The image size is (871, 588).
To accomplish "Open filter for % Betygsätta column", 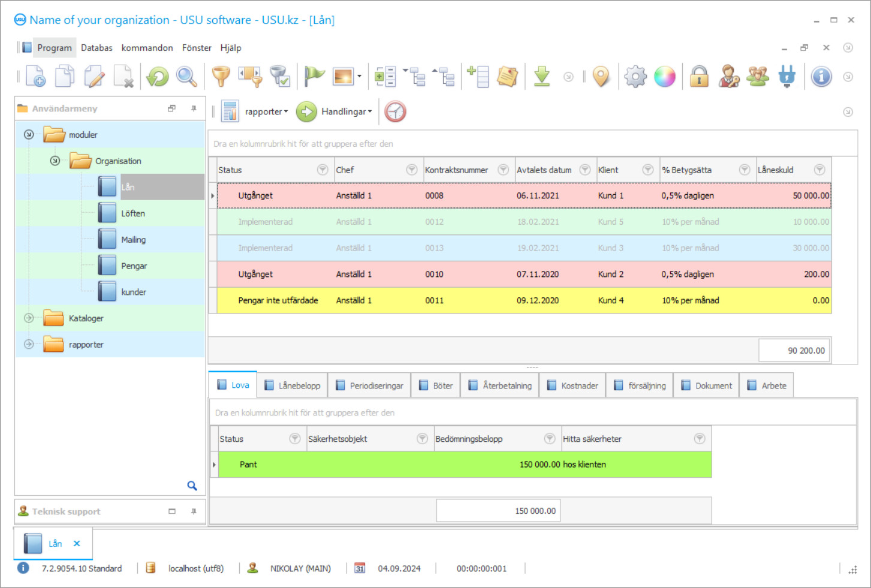I will [745, 170].
